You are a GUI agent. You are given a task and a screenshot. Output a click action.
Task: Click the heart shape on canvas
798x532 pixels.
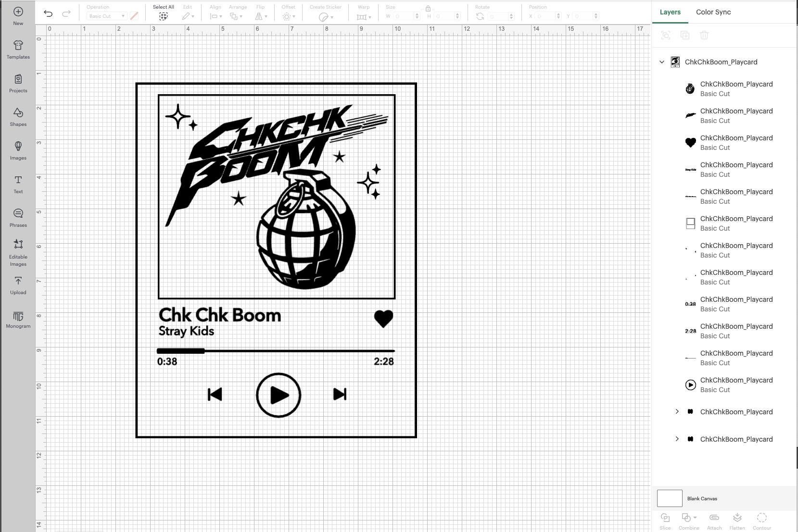[383, 319]
